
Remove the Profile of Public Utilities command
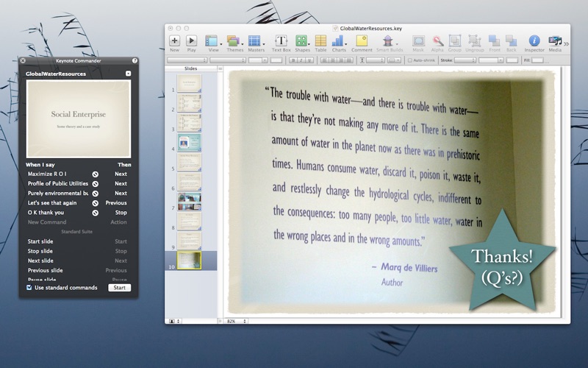point(96,184)
